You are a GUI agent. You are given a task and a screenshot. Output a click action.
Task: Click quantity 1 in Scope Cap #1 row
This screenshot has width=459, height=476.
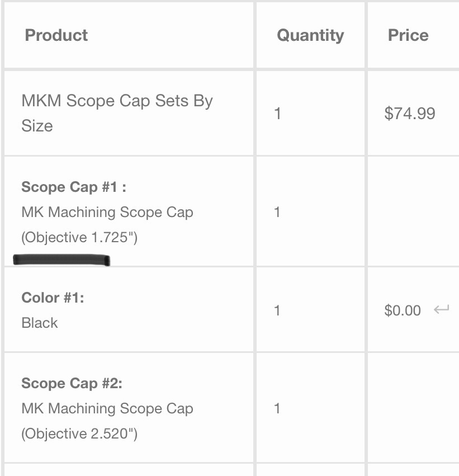pyautogui.click(x=277, y=212)
